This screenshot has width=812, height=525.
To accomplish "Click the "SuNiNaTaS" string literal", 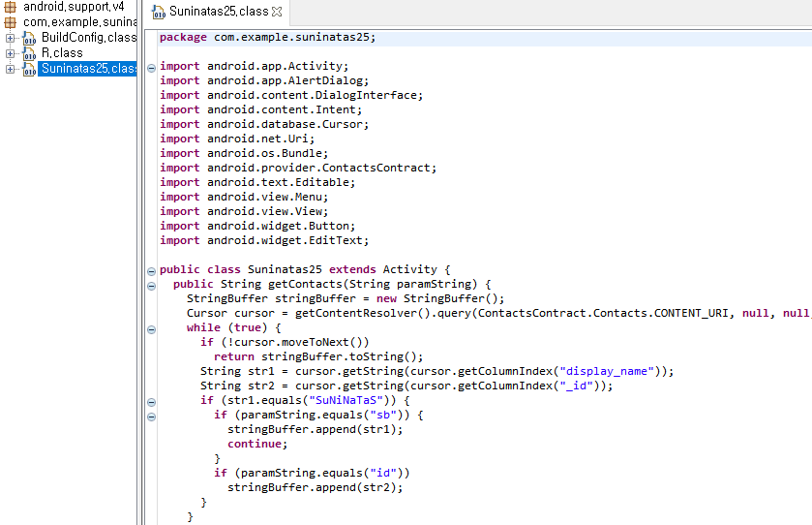I will [x=346, y=400].
